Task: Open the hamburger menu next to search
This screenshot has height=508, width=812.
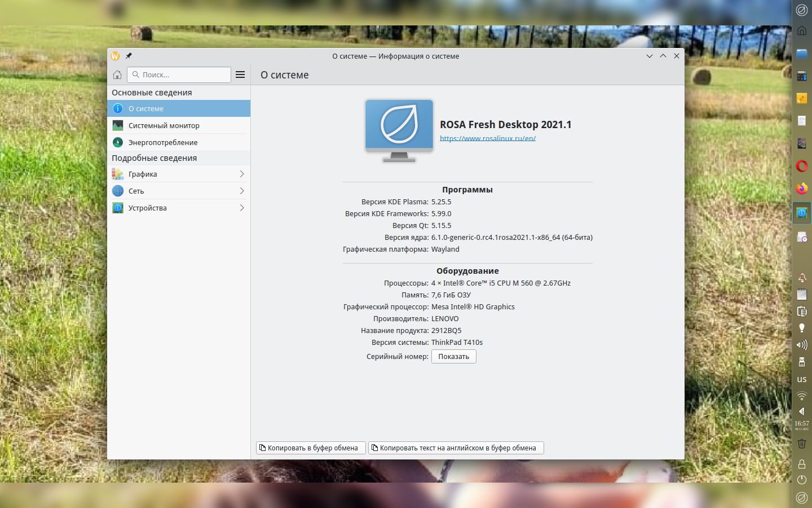Action: click(240, 75)
